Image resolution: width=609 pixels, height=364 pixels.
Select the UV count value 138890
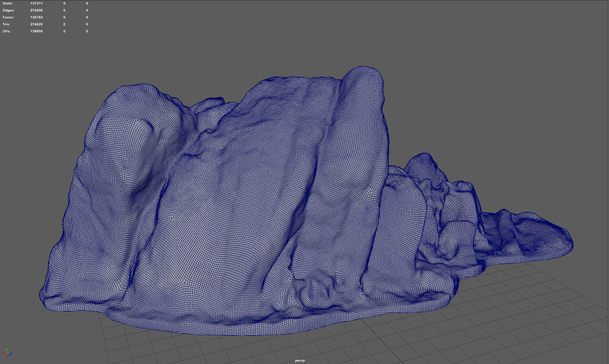pos(37,31)
